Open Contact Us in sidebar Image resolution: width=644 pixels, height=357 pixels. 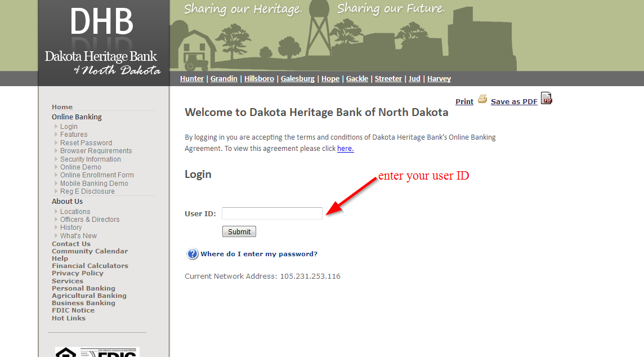(x=71, y=244)
